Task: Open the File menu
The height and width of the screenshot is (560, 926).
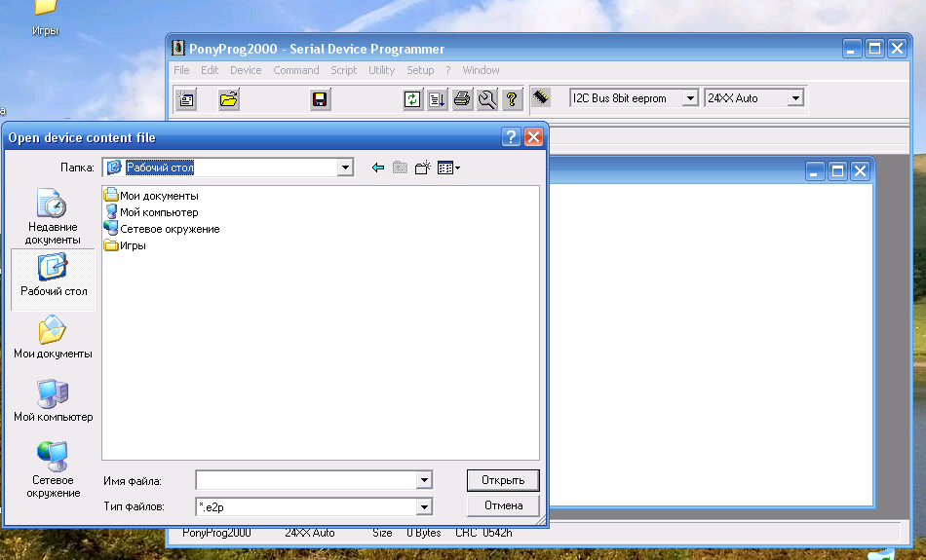Action: [x=181, y=70]
